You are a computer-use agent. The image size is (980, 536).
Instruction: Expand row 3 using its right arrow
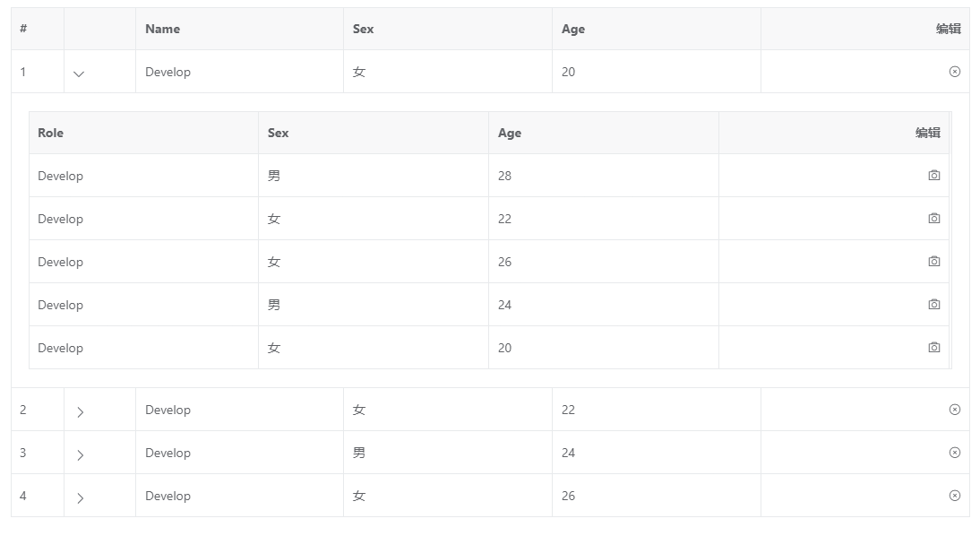pos(80,454)
